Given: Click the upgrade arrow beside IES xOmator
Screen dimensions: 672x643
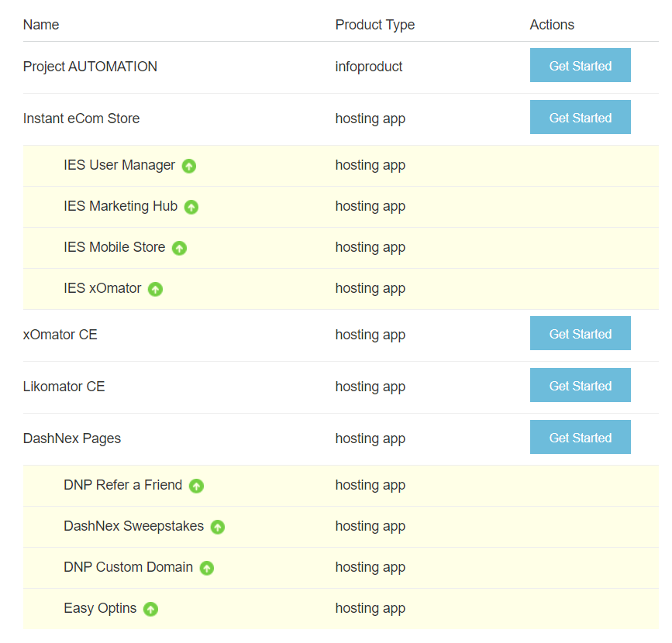Looking at the screenshot, I should point(155,289).
